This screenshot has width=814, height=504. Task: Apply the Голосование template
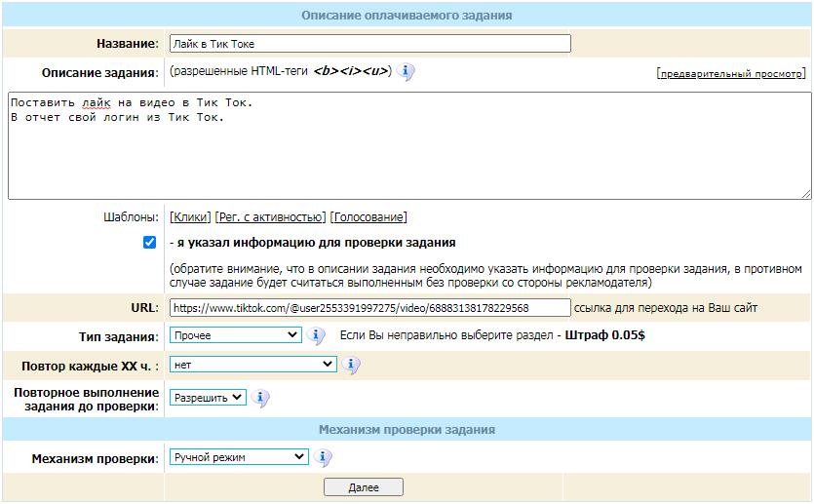pyautogui.click(x=368, y=217)
